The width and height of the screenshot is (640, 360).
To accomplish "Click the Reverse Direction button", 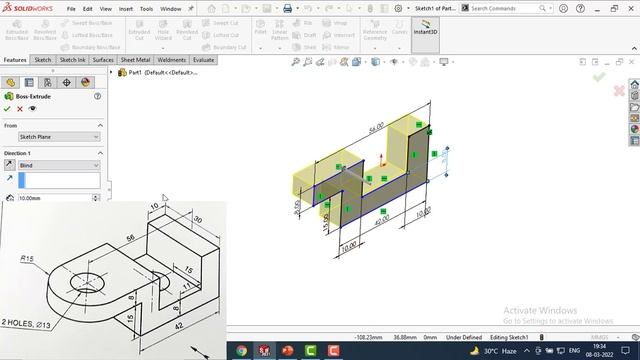I will tap(9, 165).
